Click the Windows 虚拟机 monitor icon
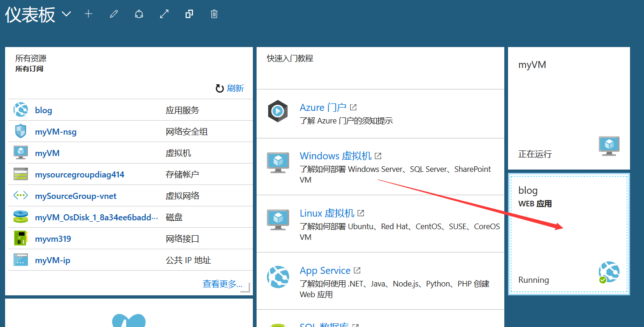Image resolution: width=644 pixels, height=327 pixels. (278, 162)
